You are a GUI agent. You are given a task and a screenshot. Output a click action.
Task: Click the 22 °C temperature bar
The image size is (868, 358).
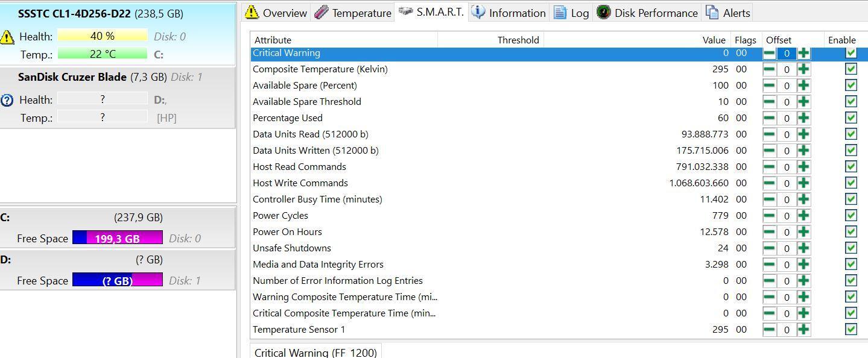click(103, 54)
